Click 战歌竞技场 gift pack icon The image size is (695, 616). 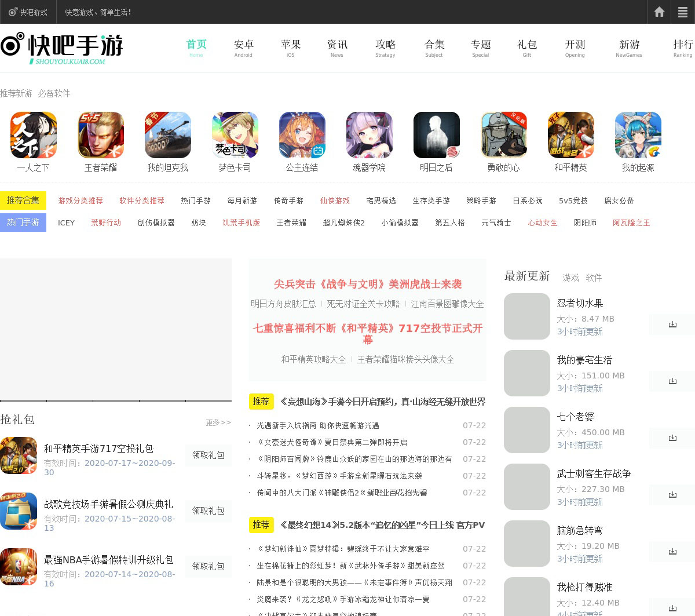coord(19,511)
